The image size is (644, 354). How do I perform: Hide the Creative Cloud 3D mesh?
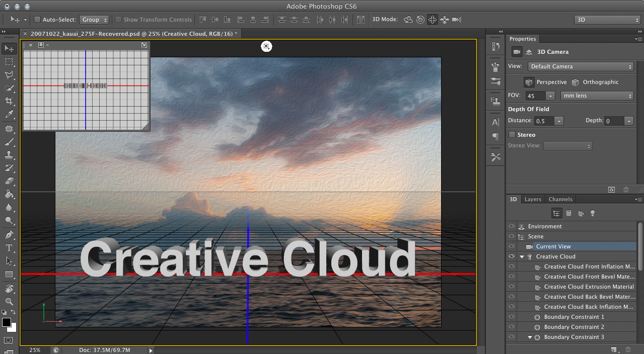point(512,256)
